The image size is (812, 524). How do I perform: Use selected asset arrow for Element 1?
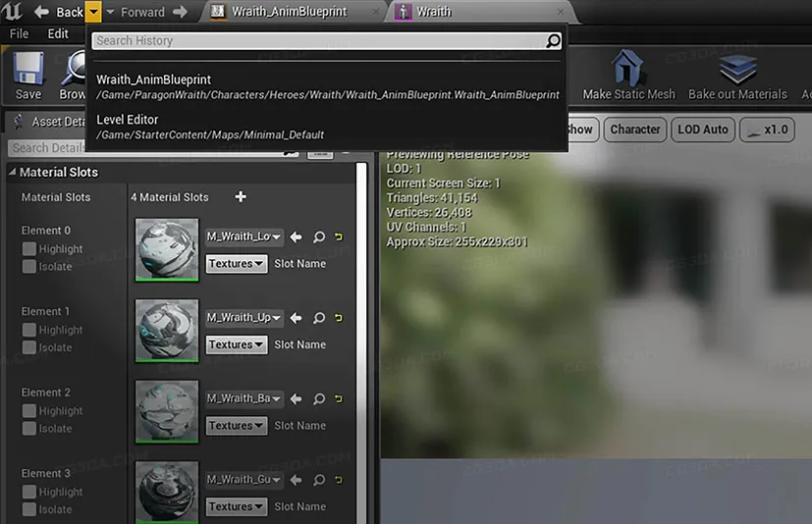point(296,317)
